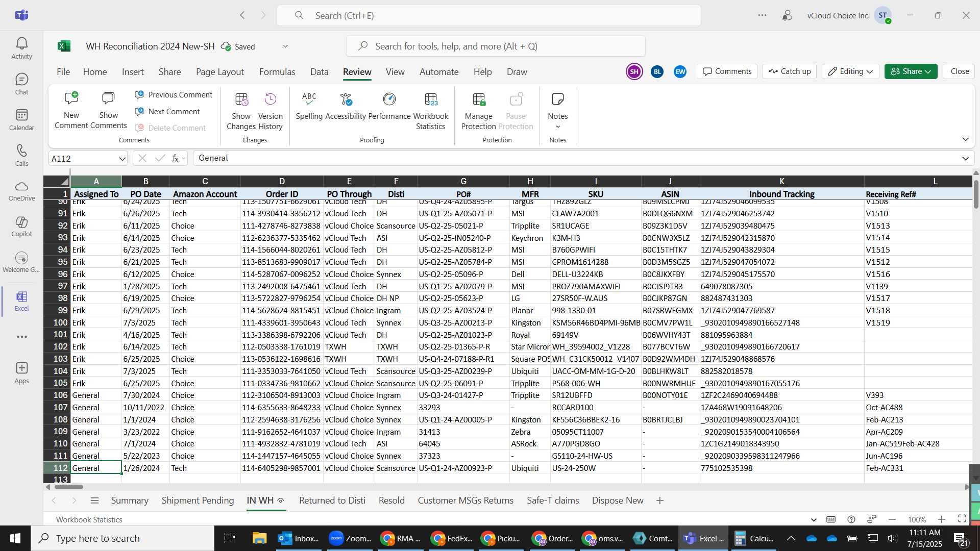
Task: Expand the Name Box dropdown arrow
Action: click(122, 159)
